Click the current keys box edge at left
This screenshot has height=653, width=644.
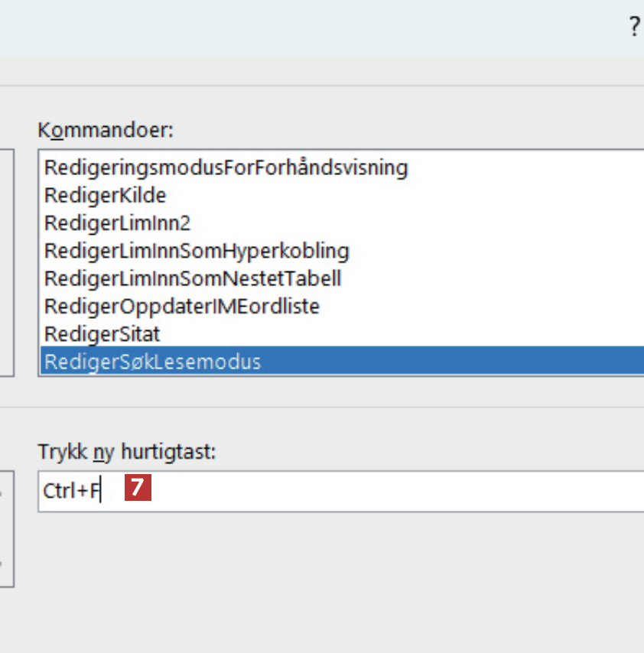click(x=9, y=528)
